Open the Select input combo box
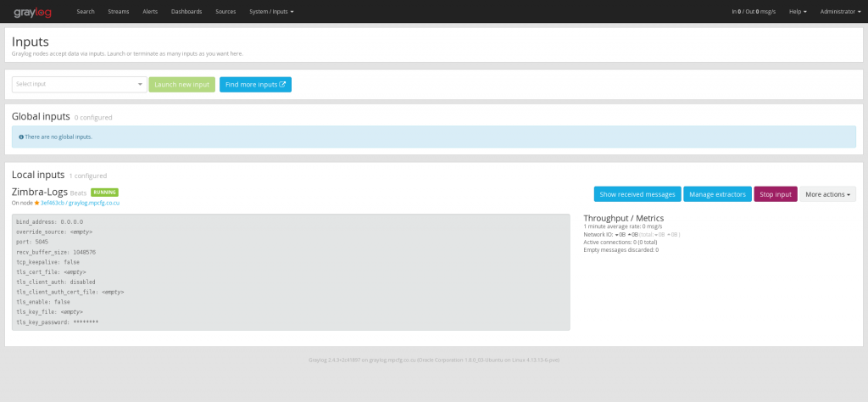Image resolution: width=868 pixels, height=402 pixels. point(80,84)
